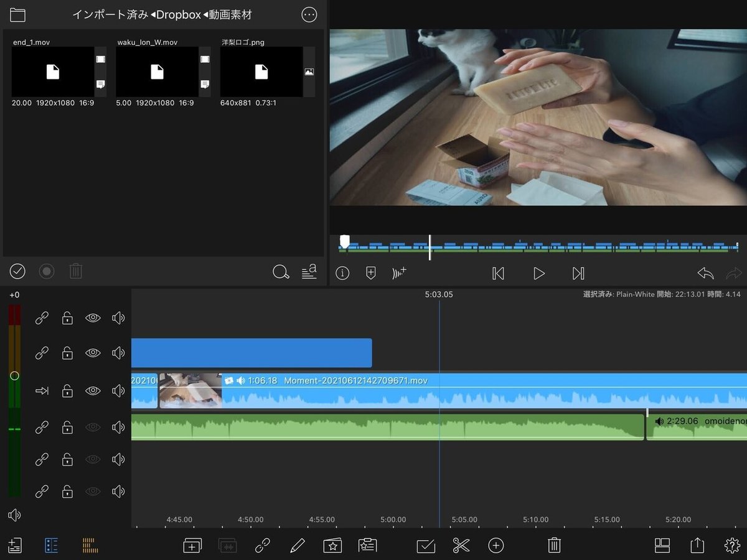Toggle main video track eye icon
This screenshot has width=747, height=560.
[93, 391]
